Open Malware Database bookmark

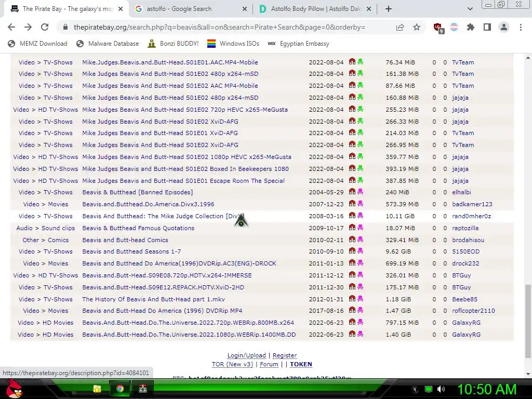coord(108,44)
